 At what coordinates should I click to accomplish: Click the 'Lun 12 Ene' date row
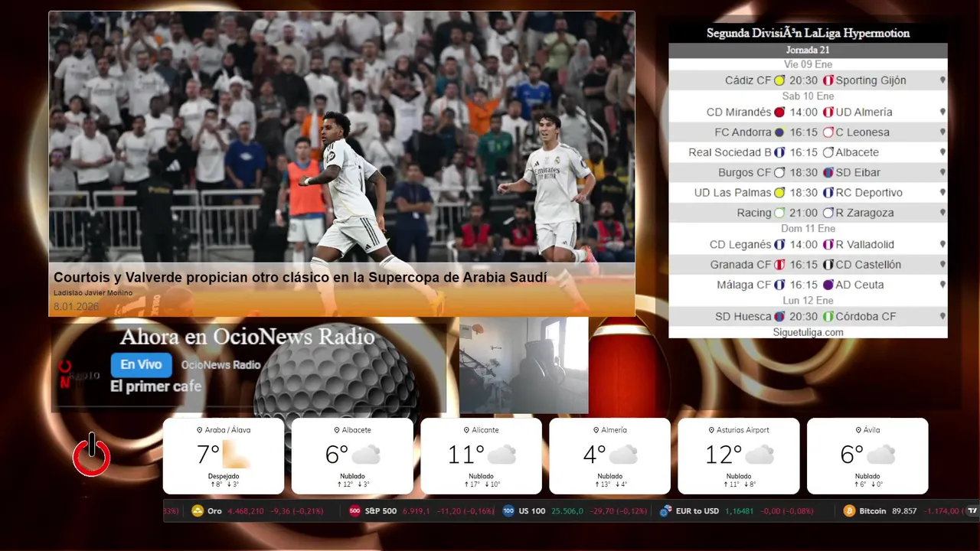point(808,301)
